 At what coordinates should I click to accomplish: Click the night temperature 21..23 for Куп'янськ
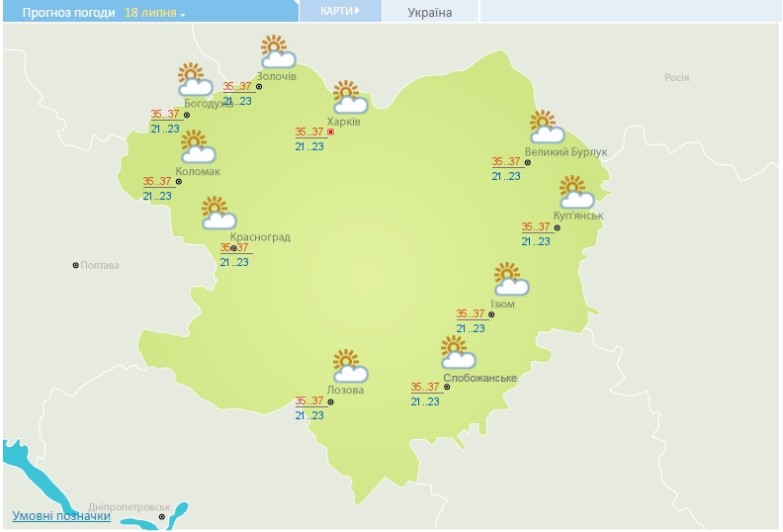point(536,241)
